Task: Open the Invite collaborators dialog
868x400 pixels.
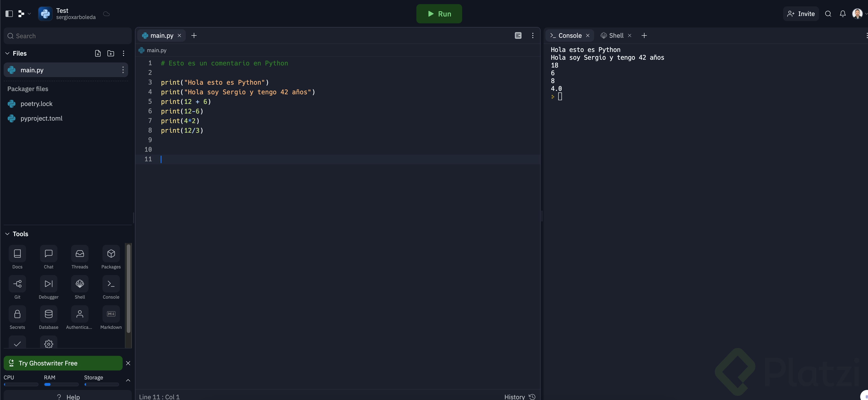Action: click(801, 14)
